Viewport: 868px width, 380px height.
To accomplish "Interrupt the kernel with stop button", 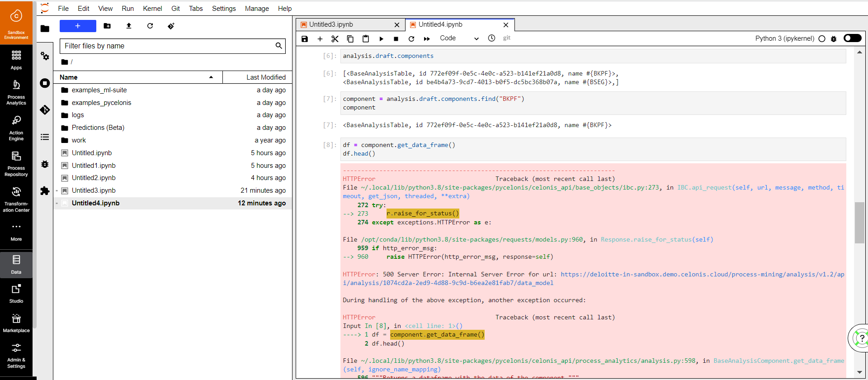I will [396, 39].
